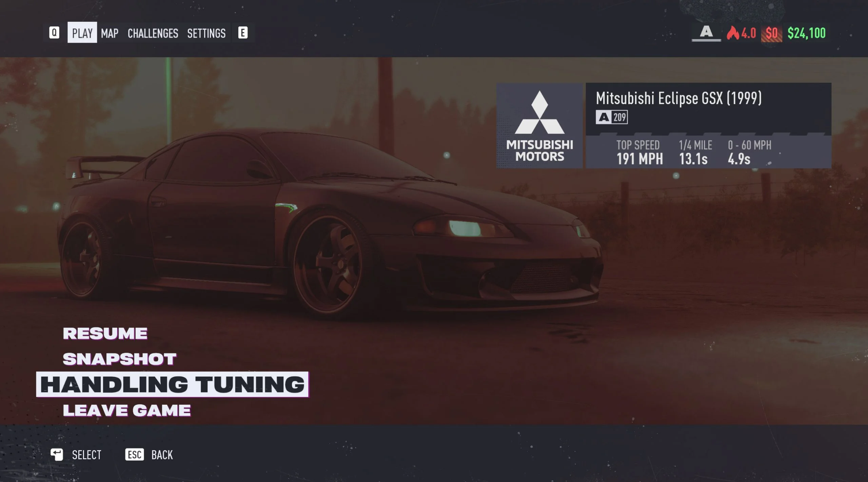Viewport: 868px width, 482px height.
Task: Select the PLAY navigation tab
Action: tap(82, 33)
